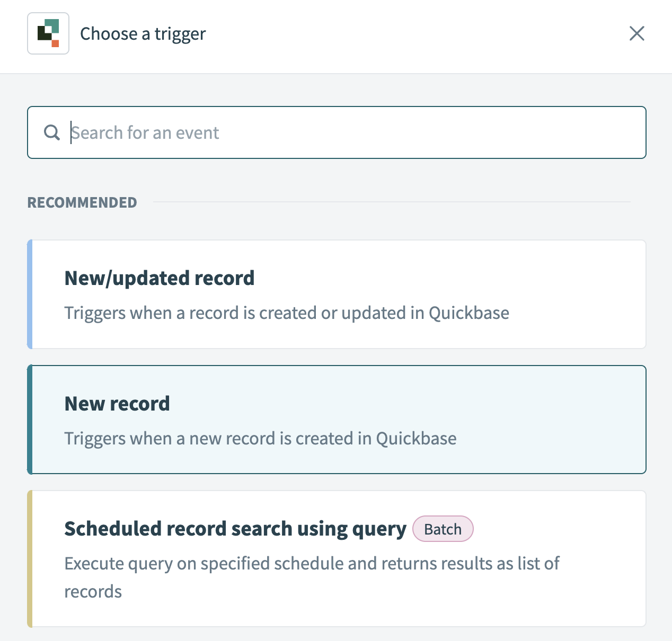Click the bold New/updated record title
This screenshot has width=672, height=641.
[x=159, y=278]
